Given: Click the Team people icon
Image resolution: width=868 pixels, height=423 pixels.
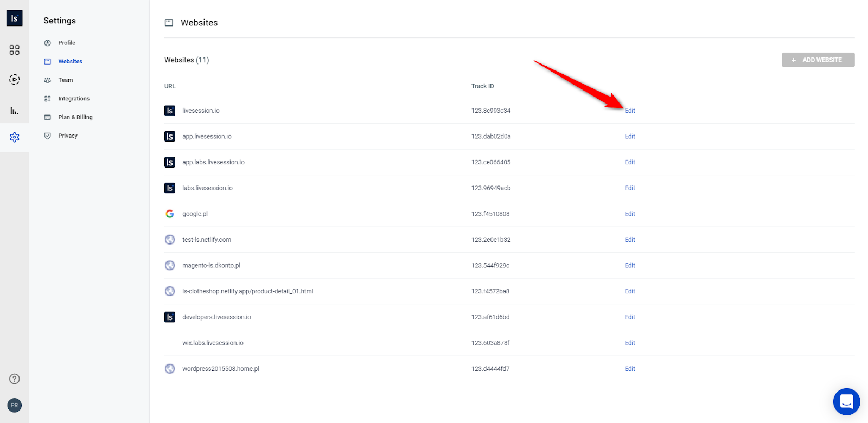Looking at the screenshot, I should (x=48, y=80).
